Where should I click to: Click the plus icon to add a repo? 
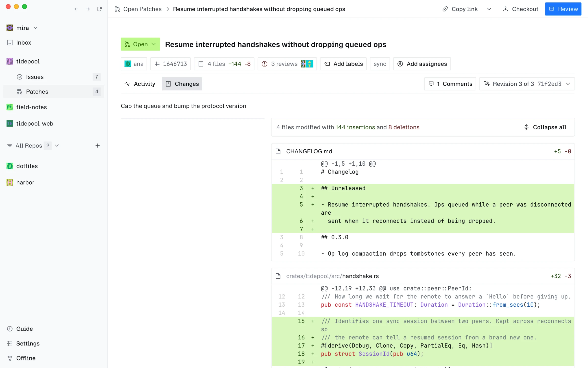click(98, 146)
